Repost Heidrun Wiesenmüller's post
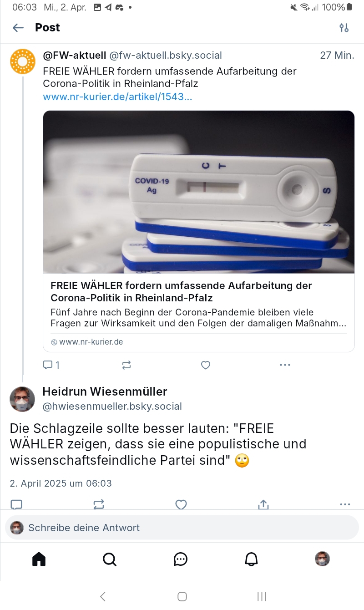This screenshot has height=610, width=364. (99, 504)
